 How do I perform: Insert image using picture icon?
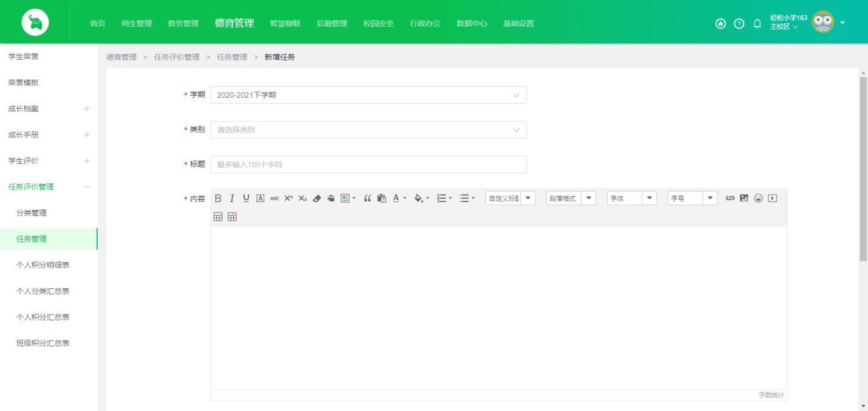(744, 198)
